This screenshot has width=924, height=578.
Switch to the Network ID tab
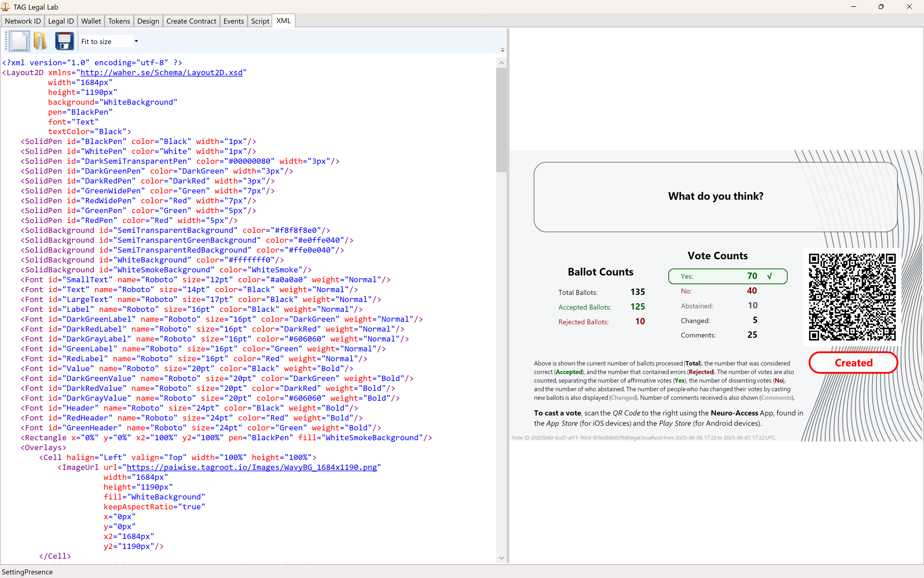tap(23, 21)
